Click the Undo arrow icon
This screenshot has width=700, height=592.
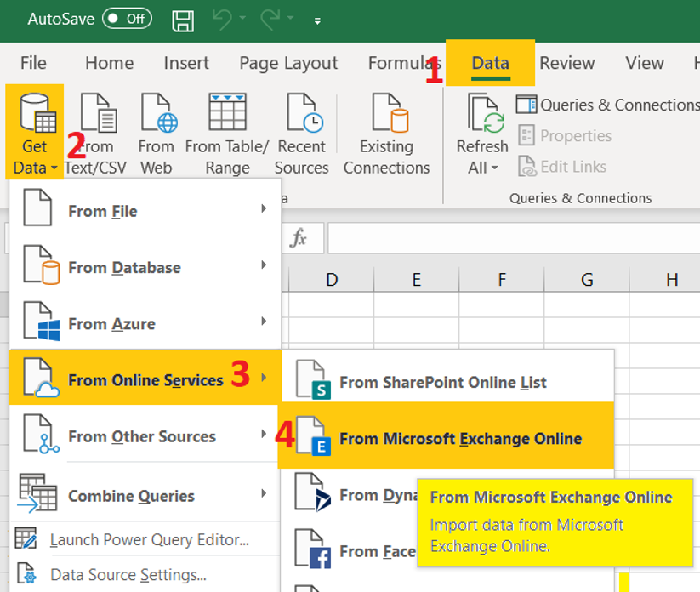[x=222, y=20]
